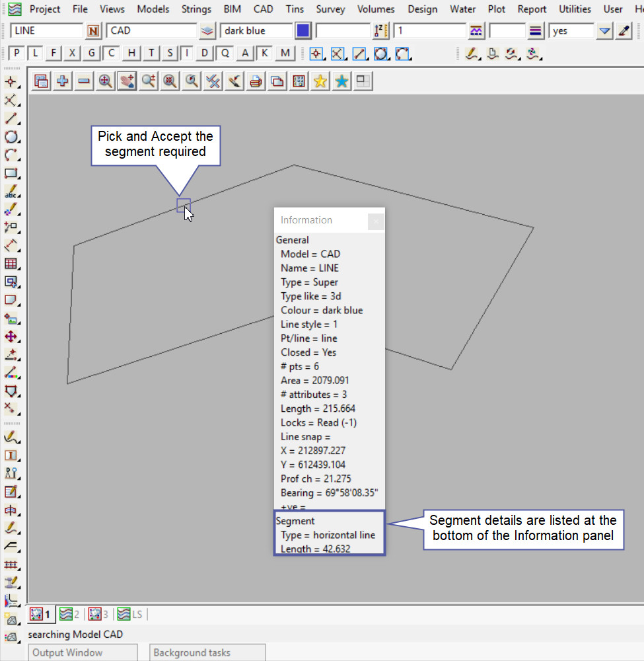Screen dimensions: 644x661
Task: Select the CAD line tool in left toolbar
Action: pos(11,119)
